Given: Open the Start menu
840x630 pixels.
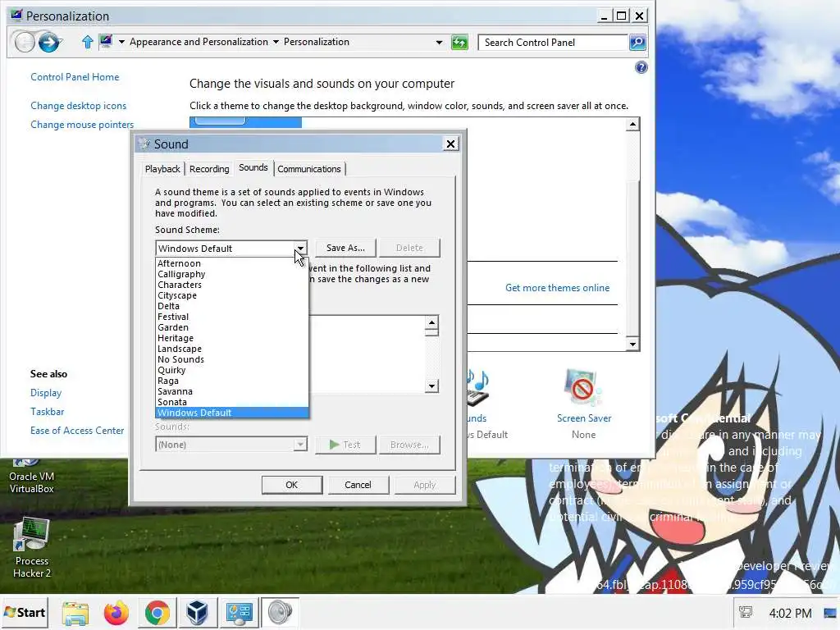Looking at the screenshot, I should pos(25,613).
